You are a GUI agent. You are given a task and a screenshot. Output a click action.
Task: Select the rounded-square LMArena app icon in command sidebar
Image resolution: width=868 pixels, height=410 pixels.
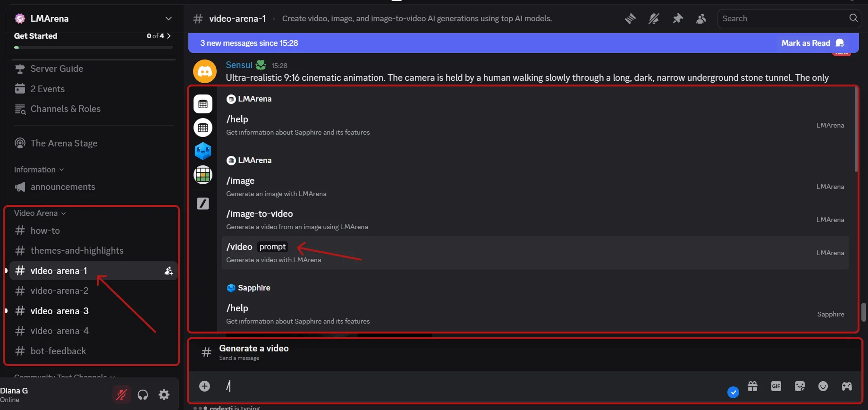coord(203,104)
